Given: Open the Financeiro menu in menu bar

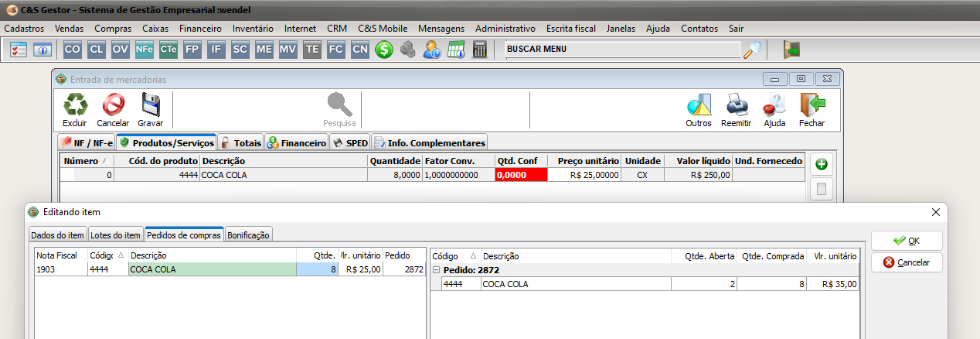Looking at the screenshot, I should [x=200, y=28].
